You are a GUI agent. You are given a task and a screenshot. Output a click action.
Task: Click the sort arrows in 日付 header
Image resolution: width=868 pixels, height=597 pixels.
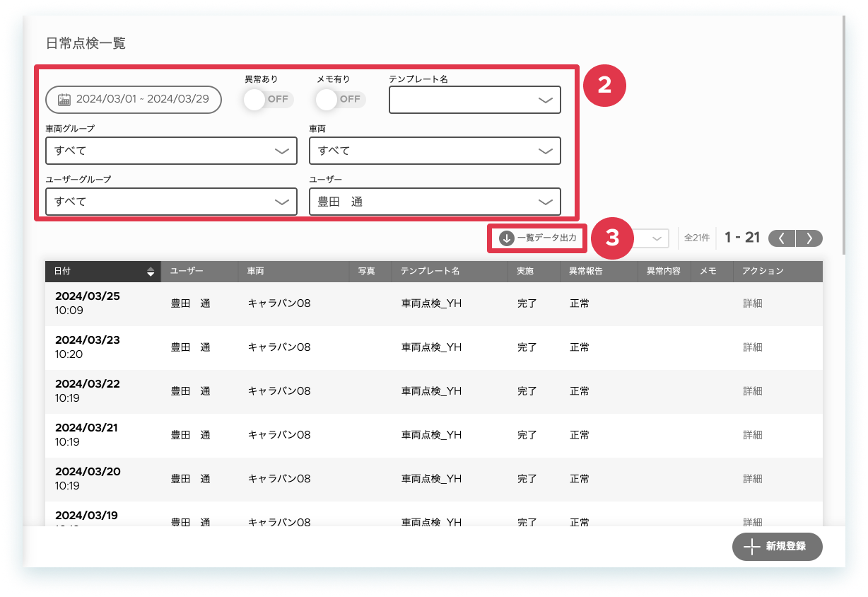click(151, 272)
